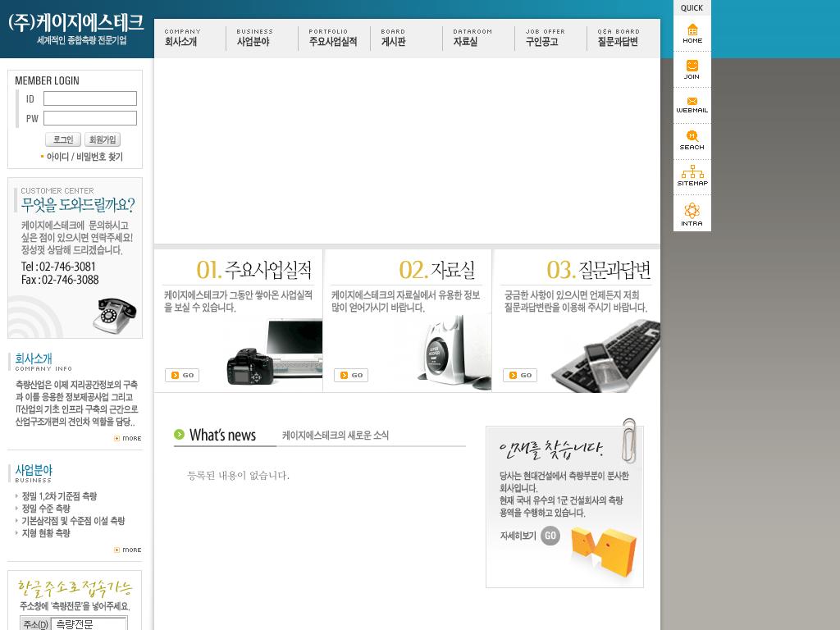Click the SEACH quick menu icon

click(692, 140)
